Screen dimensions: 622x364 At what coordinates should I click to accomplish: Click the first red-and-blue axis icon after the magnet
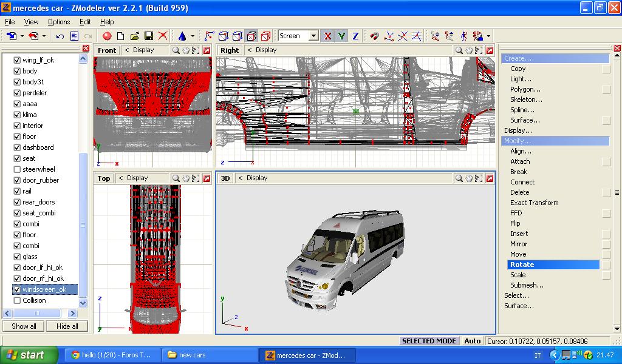coord(389,36)
